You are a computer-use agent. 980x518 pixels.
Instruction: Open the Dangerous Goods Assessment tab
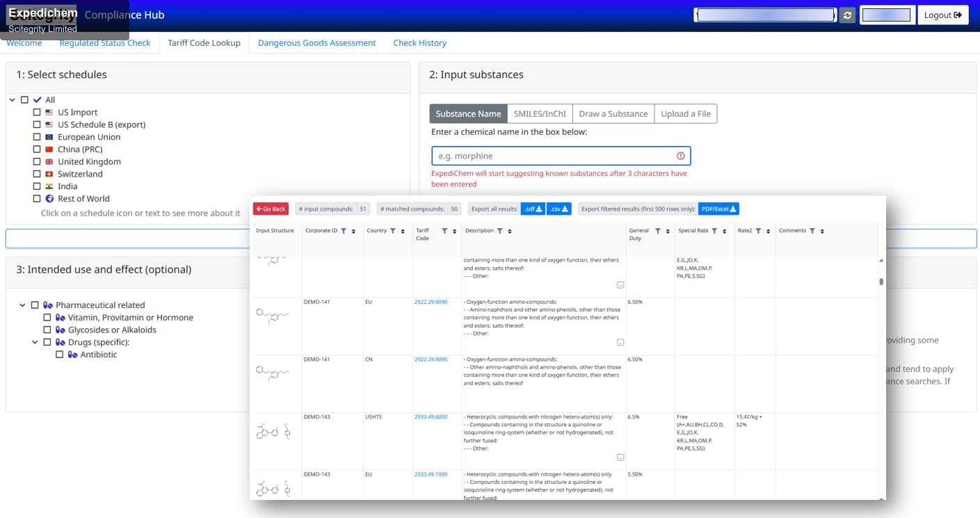317,43
